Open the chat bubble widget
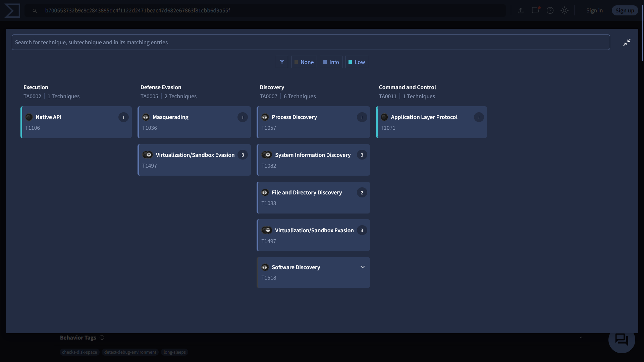644x362 pixels. click(622, 340)
